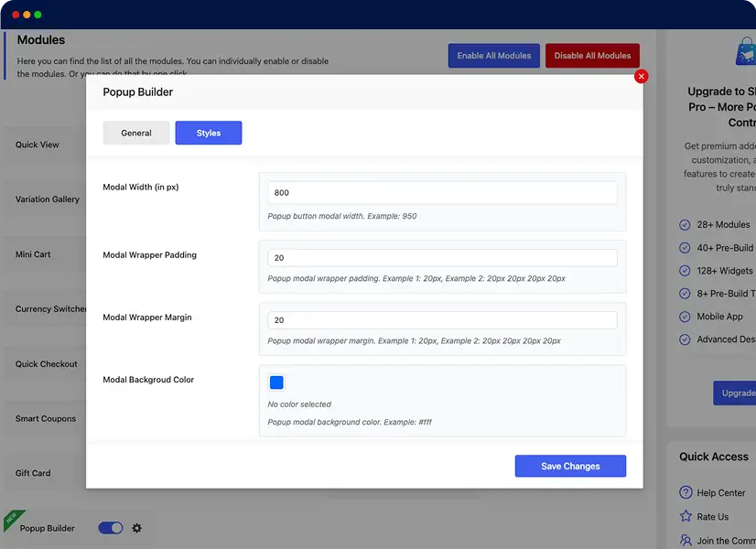Screen dimensions: 756x549
Task: Toggle the Popup Builder module switch
Action: pos(111,528)
